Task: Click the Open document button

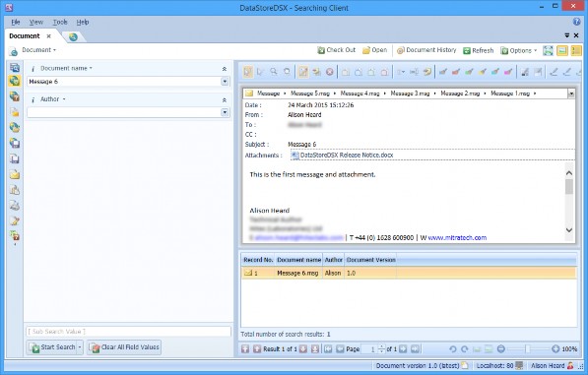Action: (374, 50)
